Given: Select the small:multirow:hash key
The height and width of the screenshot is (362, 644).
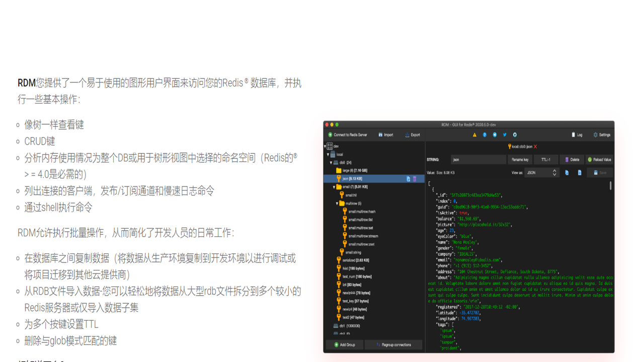Looking at the screenshot, I should [361, 212].
